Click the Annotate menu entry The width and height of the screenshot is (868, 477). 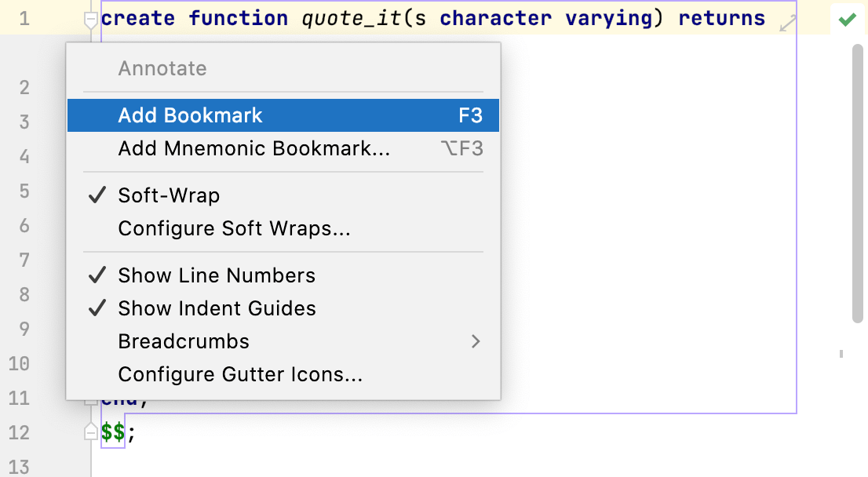162,68
